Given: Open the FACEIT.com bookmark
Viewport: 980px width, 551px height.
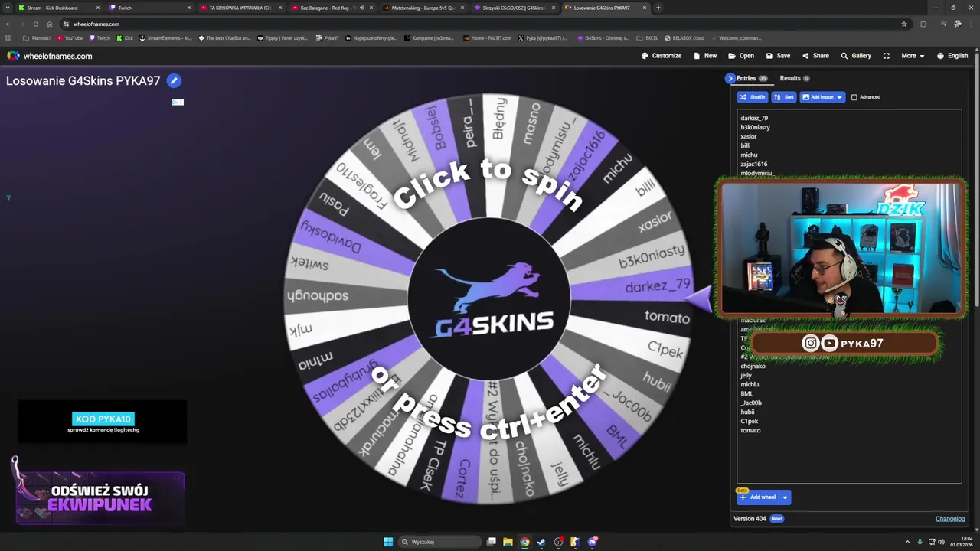Looking at the screenshot, I should tap(486, 37).
